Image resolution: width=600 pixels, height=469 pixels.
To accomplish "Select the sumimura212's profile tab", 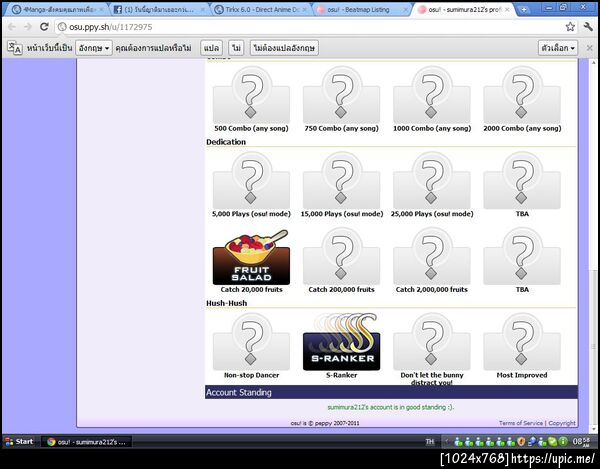I will (464, 10).
